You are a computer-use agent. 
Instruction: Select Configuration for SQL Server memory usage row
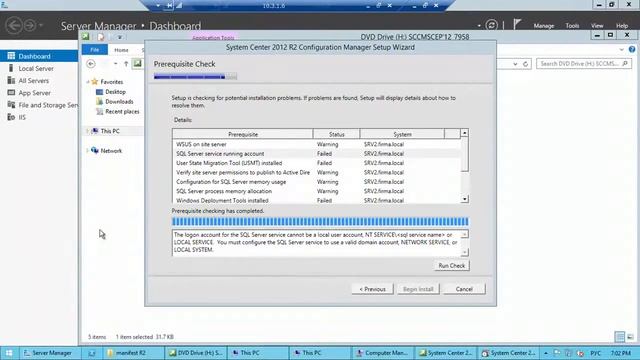point(316,182)
